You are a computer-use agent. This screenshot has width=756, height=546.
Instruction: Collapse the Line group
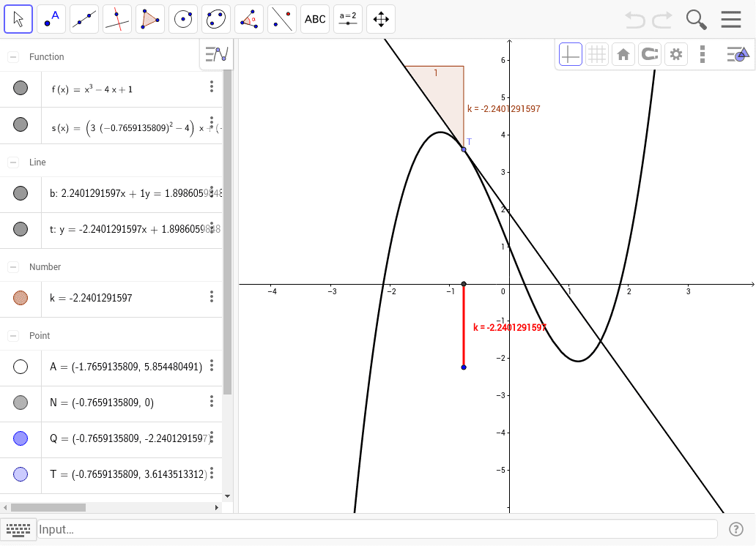click(13, 162)
